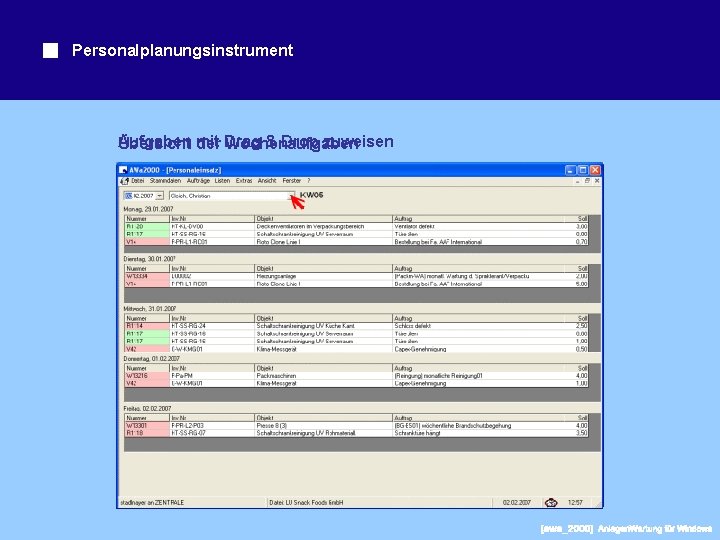Click the 'Schranktüre hängt' order cell
Screen dimensions: 720x540
pyautogui.click(x=478, y=433)
